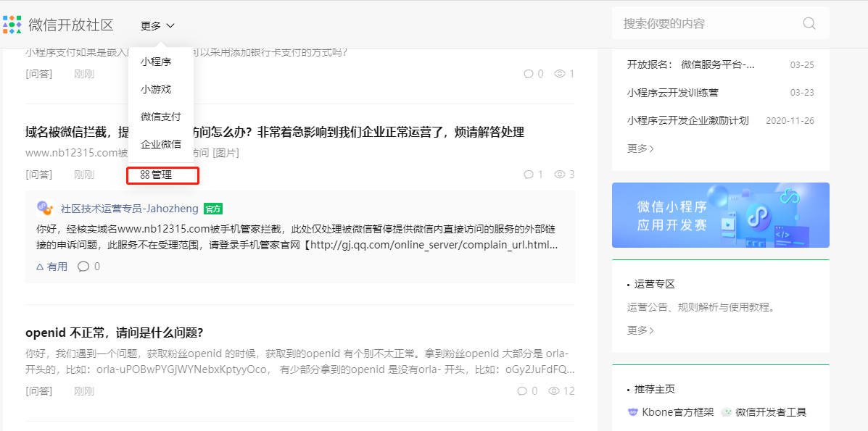This screenshot has width=868, height=431.
Task: Open 更多 link under announcements list
Action: [640, 148]
